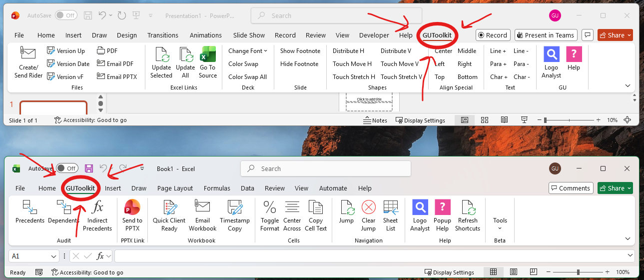Click Create/Send Rider in PowerPoint ribbon

28,62
